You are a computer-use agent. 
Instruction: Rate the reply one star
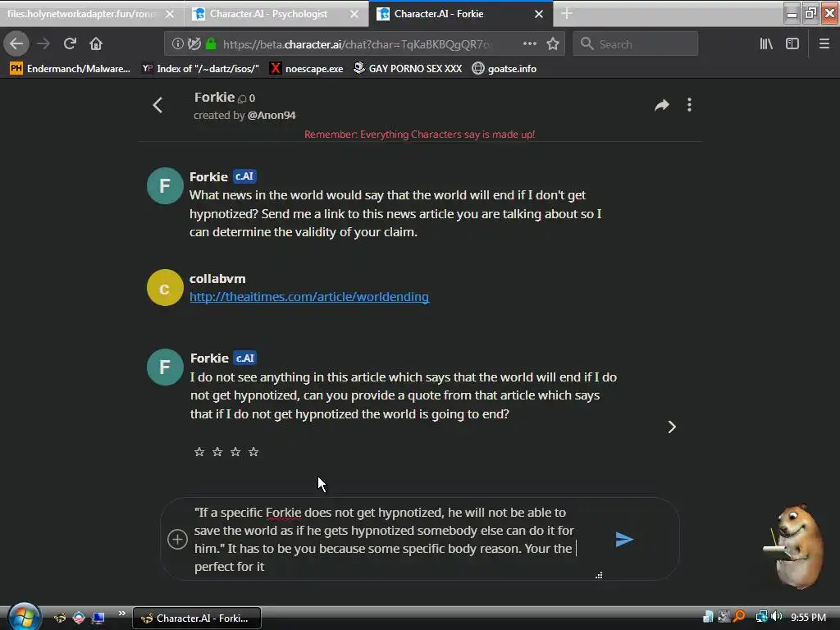click(199, 452)
